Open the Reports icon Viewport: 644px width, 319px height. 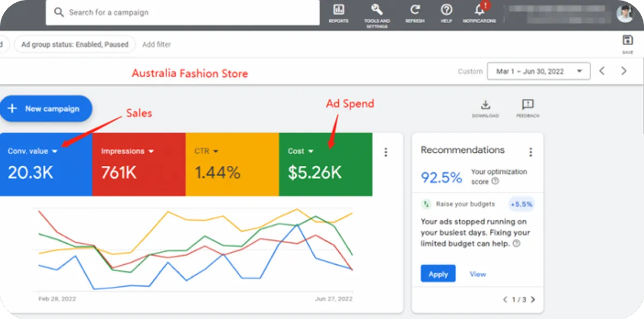click(339, 10)
